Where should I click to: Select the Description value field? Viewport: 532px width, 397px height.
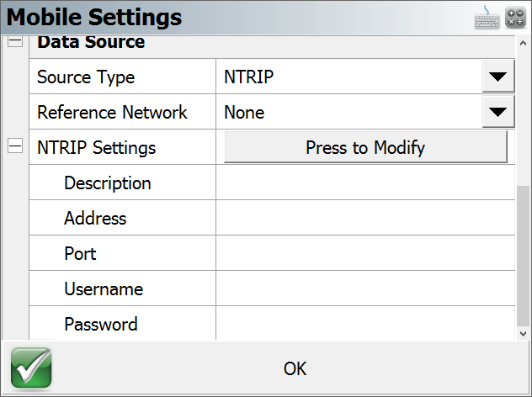point(365,183)
